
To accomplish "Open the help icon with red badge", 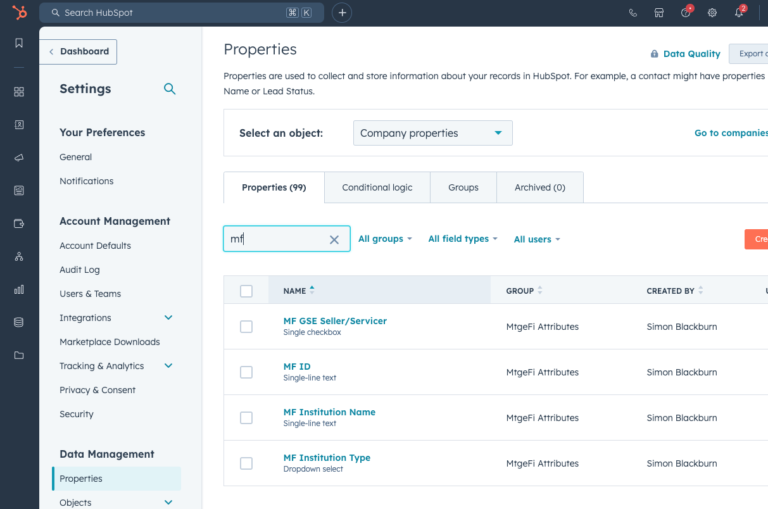I will (686, 13).
